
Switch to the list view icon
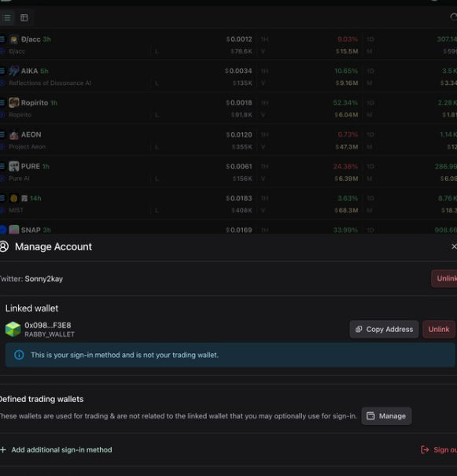(x=6, y=18)
